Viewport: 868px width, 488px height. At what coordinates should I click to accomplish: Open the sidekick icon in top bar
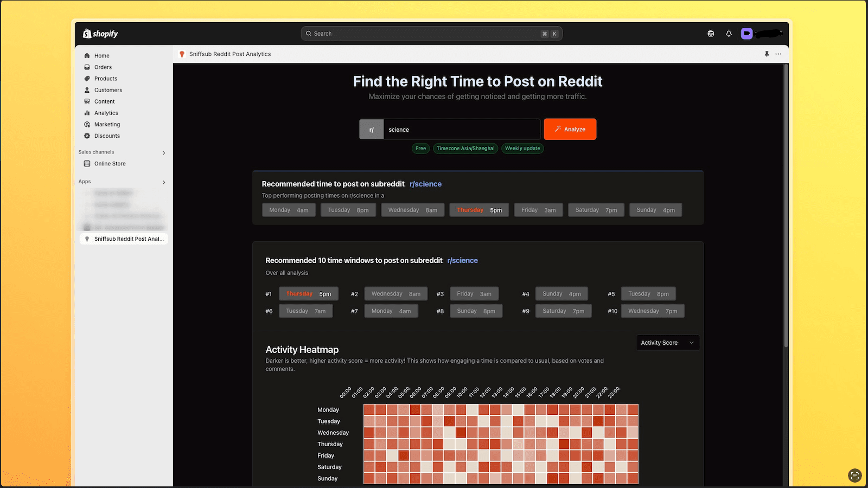click(711, 34)
